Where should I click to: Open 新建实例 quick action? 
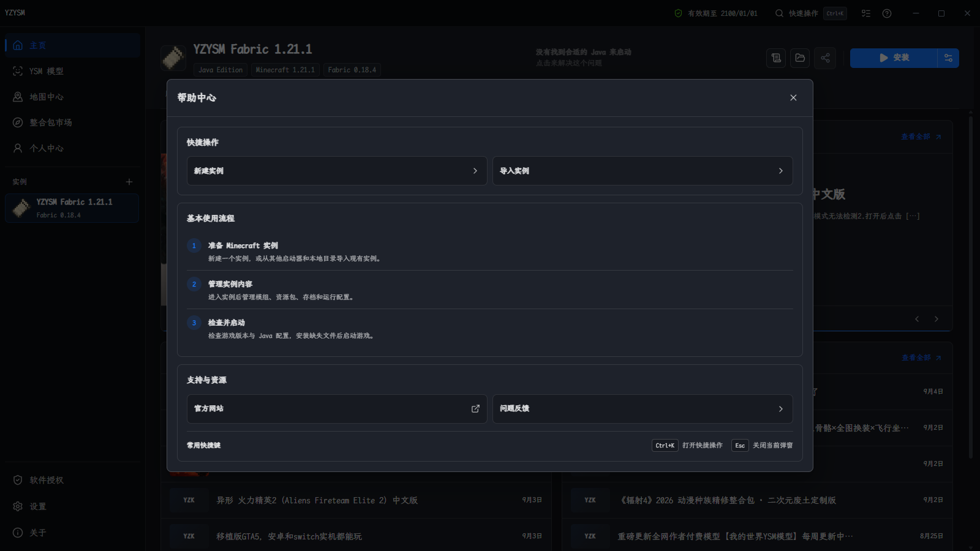pyautogui.click(x=337, y=171)
